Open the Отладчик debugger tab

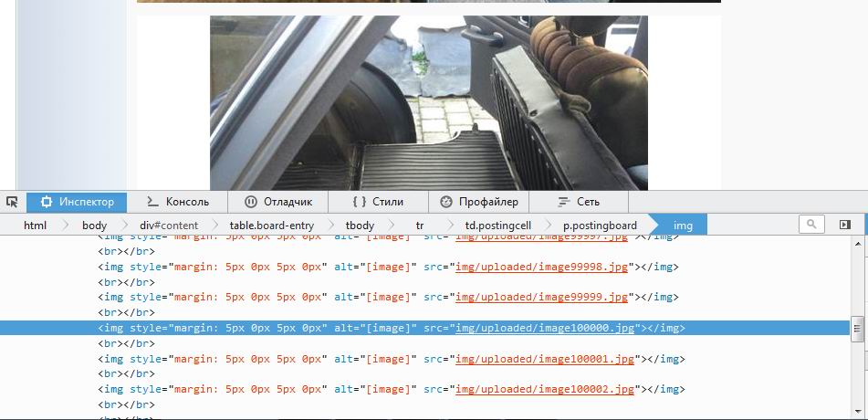click(277, 202)
